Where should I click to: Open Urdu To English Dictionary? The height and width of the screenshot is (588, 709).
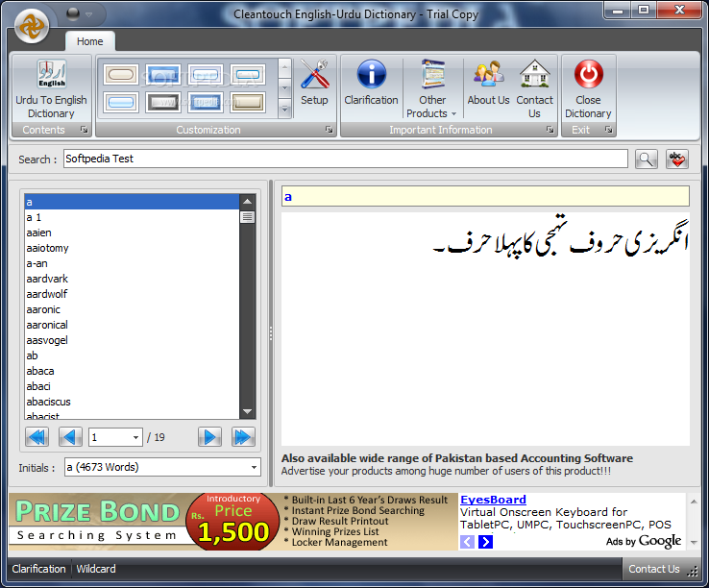(x=51, y=89)
